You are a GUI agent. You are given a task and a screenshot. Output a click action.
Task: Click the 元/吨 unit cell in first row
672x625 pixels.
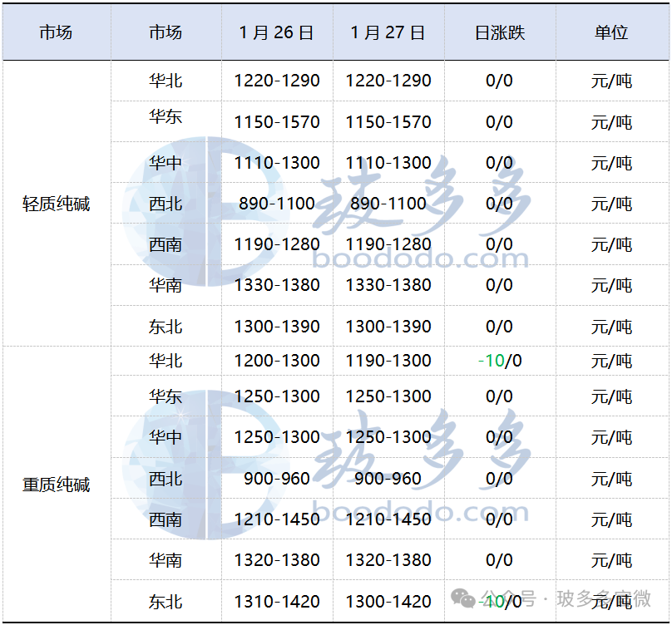point(612,81)
